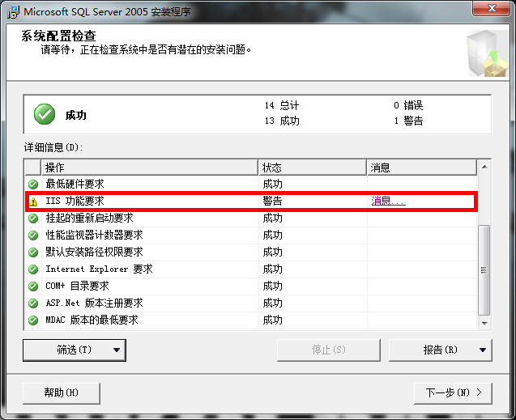This screenshot has height=420, width=516.
Task: Click the green success checkmark summary icon
Action: (x=45, y=114)
